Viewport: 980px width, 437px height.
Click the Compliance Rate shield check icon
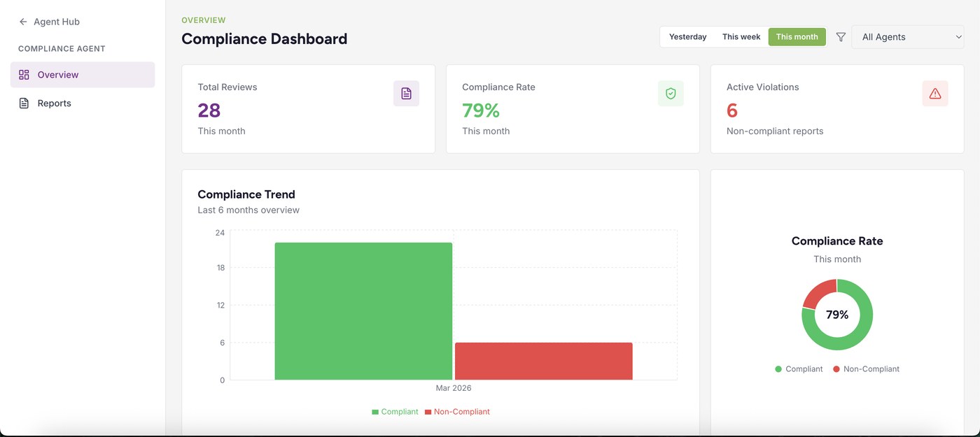pyautogui.click(x=671, y=94)
